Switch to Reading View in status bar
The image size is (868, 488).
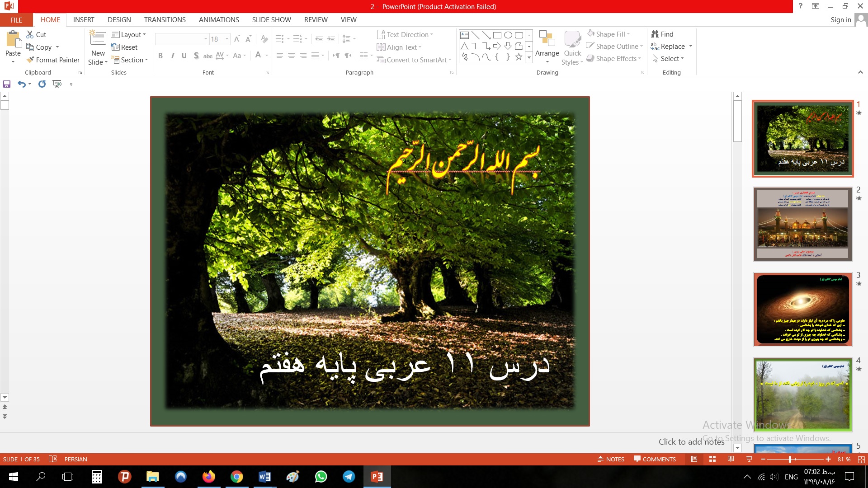[731, 459]
